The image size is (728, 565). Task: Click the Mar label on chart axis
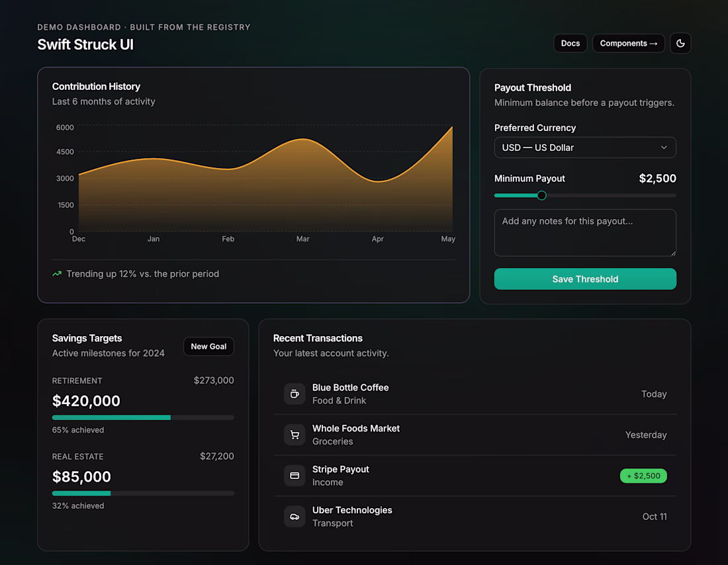302,239
